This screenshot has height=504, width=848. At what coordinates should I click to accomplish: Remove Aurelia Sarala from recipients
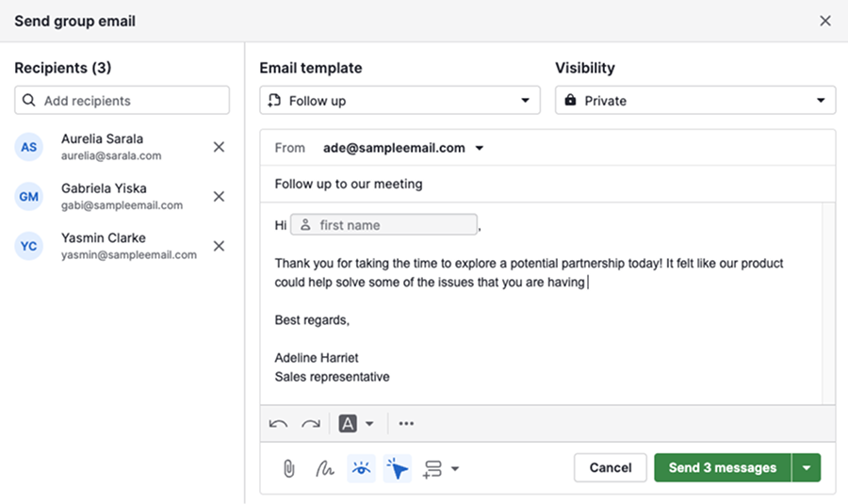219,147
